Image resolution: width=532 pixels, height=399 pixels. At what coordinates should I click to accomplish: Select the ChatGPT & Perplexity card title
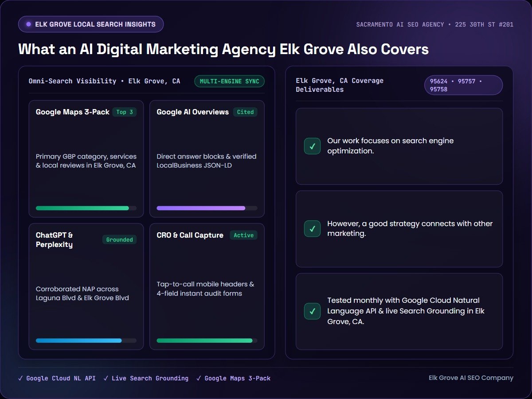click(55, 240)
